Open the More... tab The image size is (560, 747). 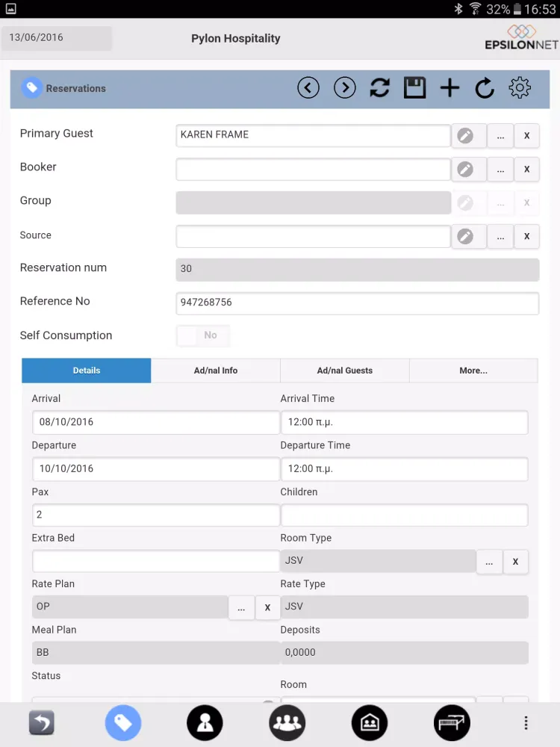(473, 371)
